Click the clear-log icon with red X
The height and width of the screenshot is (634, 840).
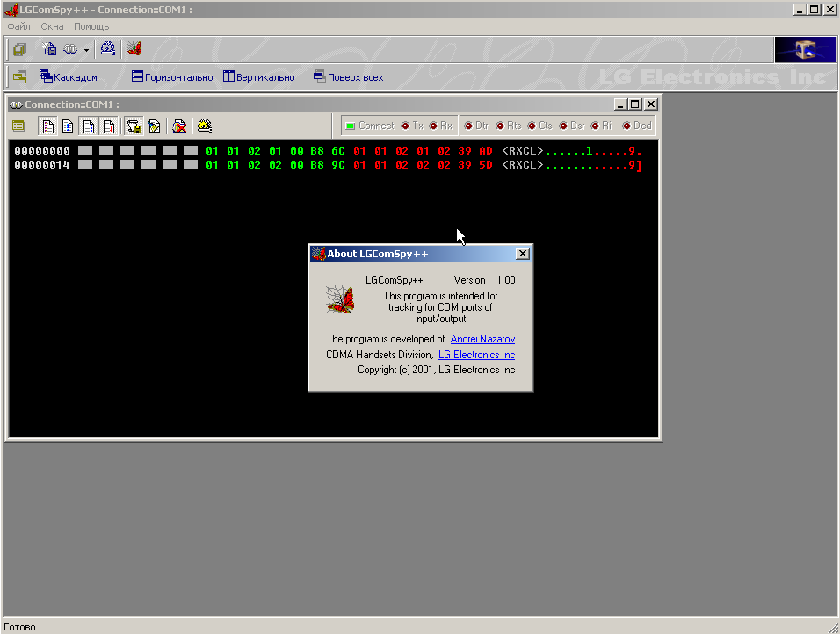point(179,126)
